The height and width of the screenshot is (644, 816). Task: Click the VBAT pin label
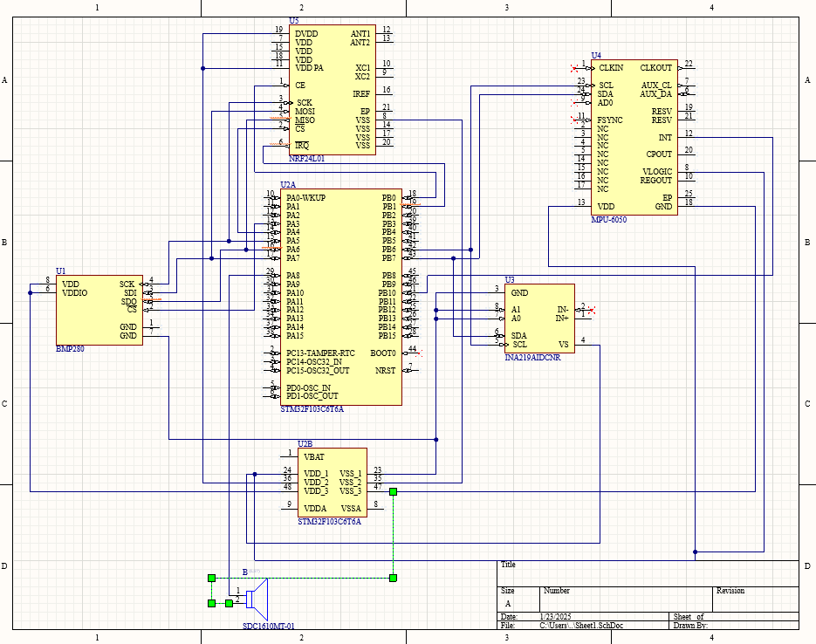(314, 457)
